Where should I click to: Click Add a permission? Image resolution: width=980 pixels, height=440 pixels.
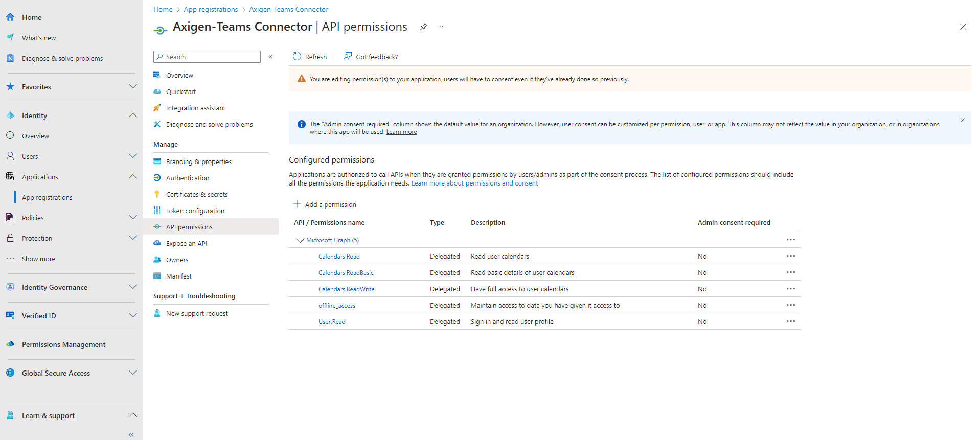tap(325, 204)
